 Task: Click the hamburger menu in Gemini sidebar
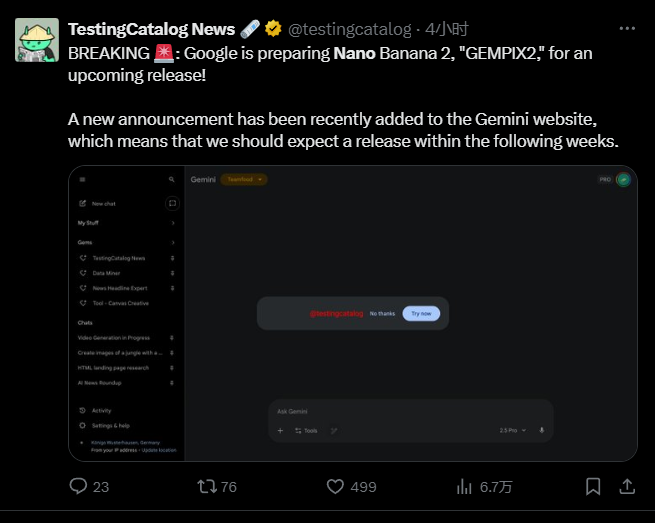pos(82,180)
